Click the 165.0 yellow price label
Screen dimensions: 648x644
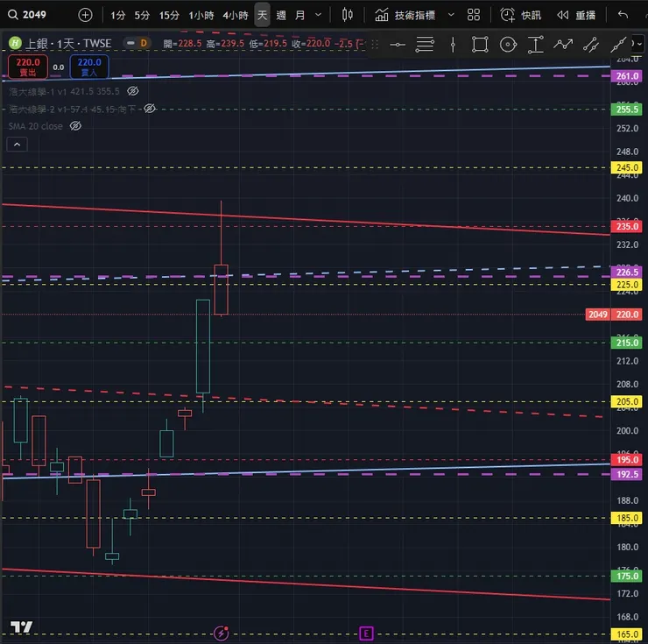coord(626,634)
